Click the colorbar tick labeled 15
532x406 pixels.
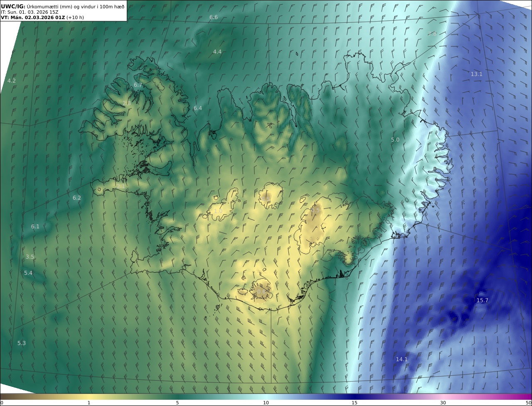(x=355, y=403)
